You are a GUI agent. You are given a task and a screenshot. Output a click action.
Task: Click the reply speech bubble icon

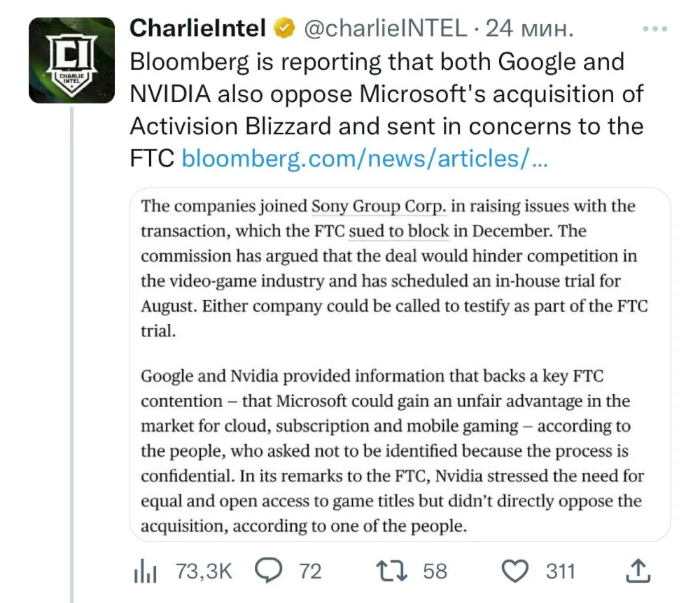(x=268, y=570)
